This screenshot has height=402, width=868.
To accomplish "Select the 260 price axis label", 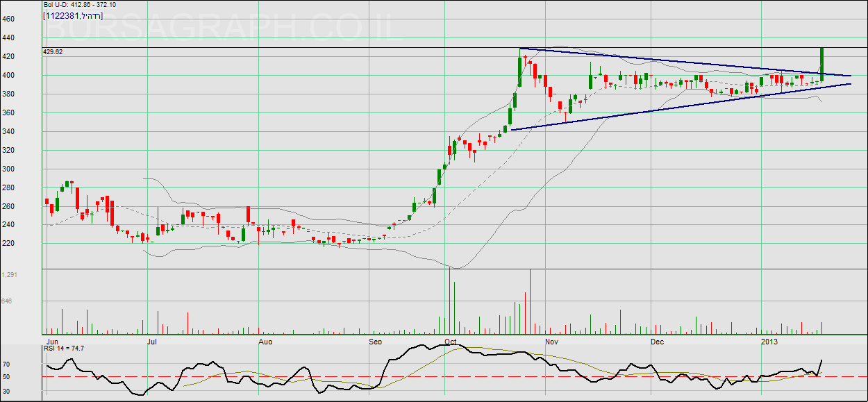I will (8, 206).
